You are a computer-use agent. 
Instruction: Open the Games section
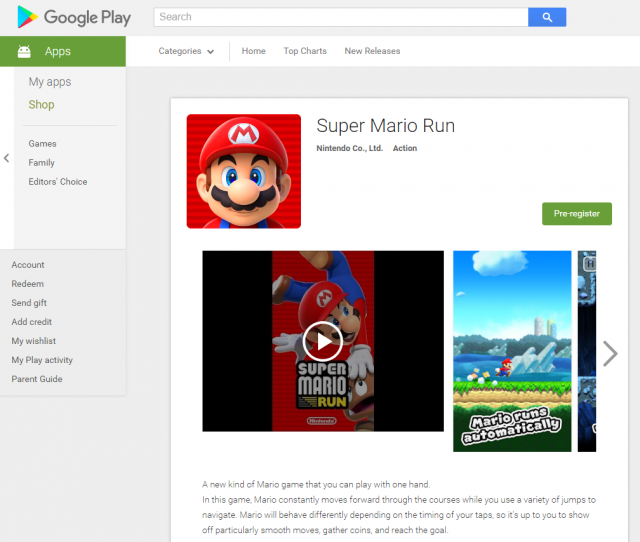pos(42,144)
